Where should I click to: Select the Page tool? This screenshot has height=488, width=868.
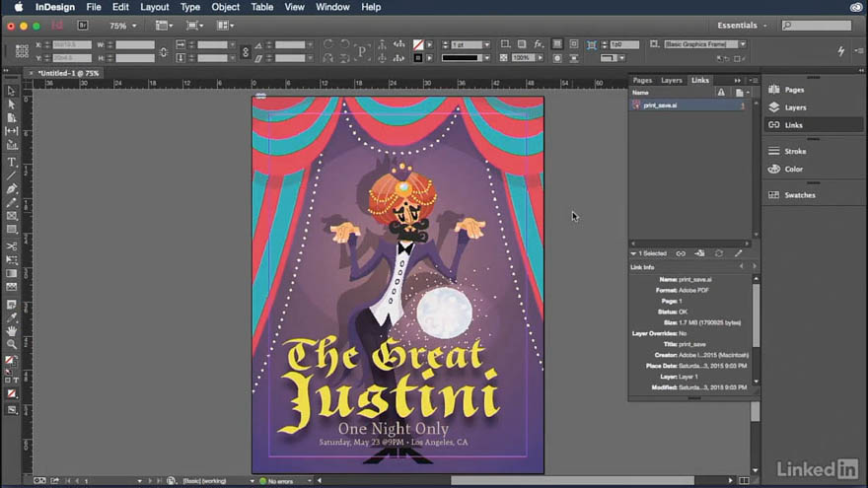click(x=11, y=117)
